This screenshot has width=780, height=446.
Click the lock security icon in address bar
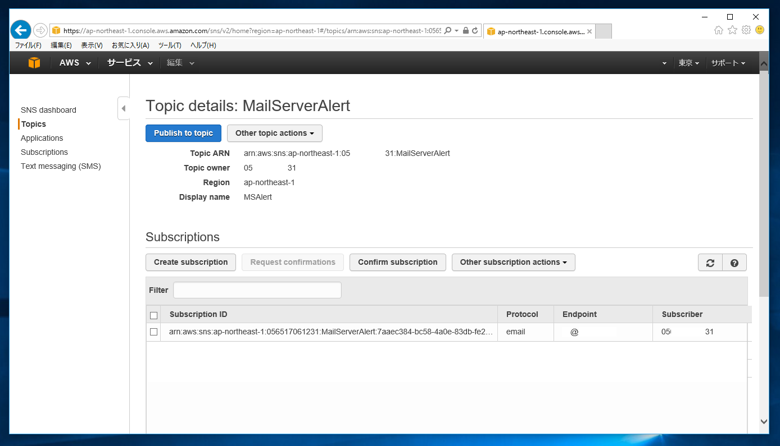(x=466, y=30)
